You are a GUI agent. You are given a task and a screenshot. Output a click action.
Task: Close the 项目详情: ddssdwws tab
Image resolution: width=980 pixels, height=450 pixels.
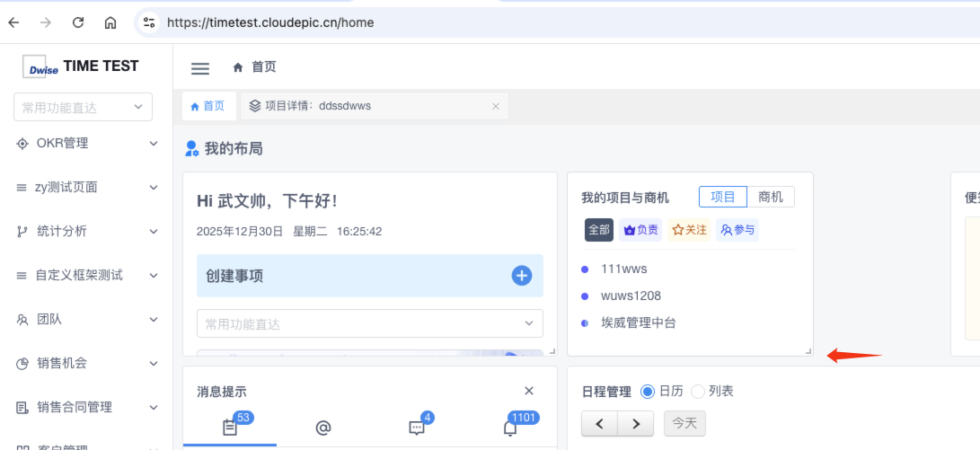[495, 106]
